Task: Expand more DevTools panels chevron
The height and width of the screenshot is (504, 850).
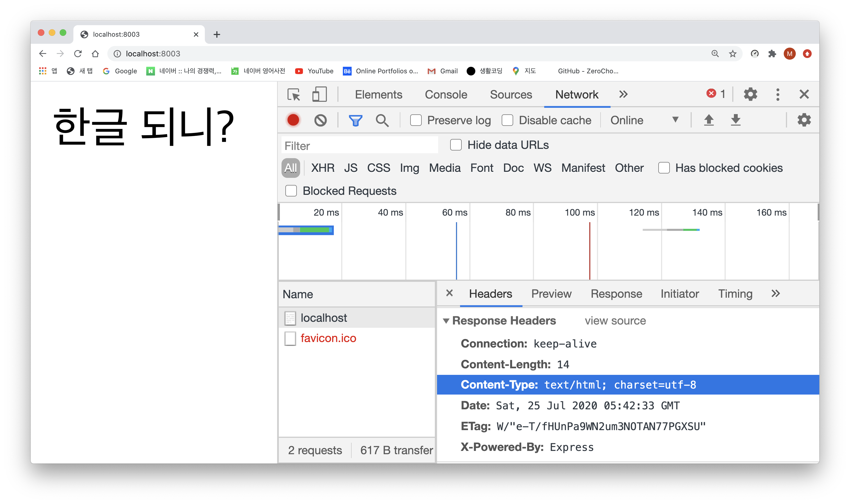Action: click(x=623, y=94)
